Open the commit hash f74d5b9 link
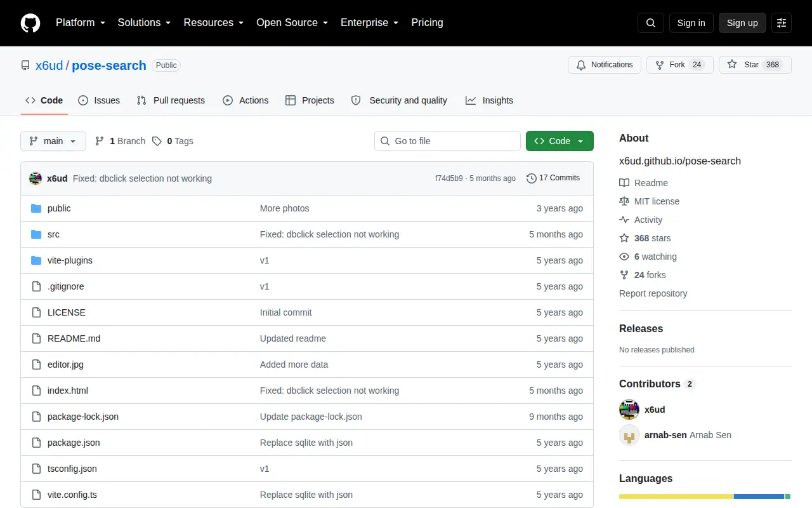Viewport: 812px width, 508px height. point(449,178)
